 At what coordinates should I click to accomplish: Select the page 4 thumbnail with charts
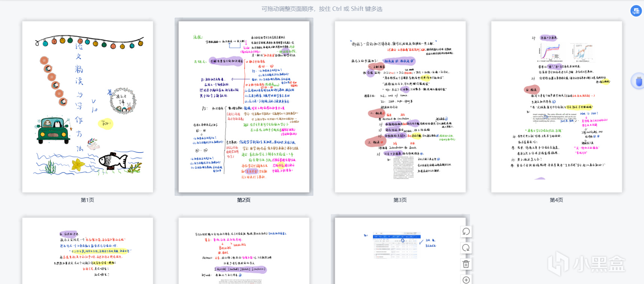(557, 107)
